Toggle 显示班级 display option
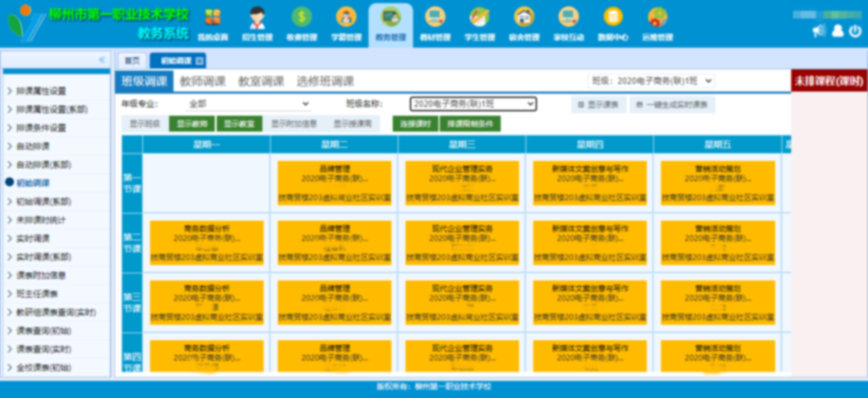 (x=145, y=124)
